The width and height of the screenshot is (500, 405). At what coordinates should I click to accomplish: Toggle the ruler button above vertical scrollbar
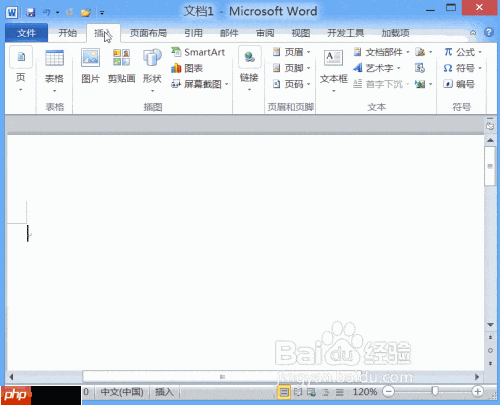[x=490, y=125]
